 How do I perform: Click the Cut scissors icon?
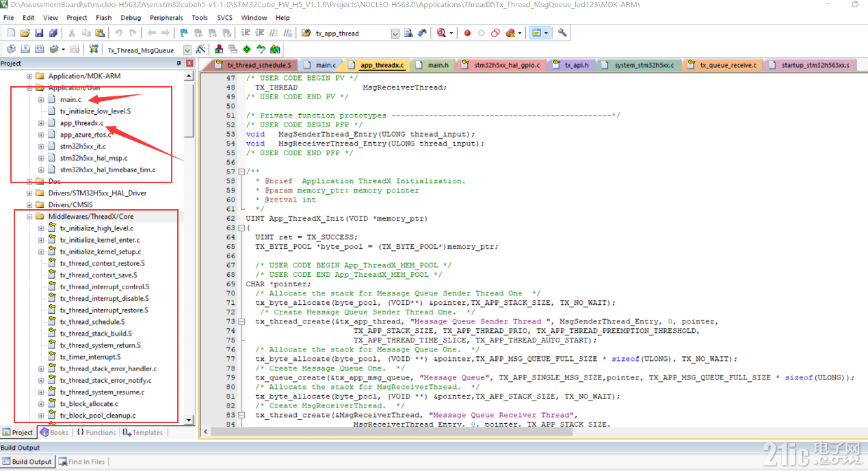[x=71, y=33]
